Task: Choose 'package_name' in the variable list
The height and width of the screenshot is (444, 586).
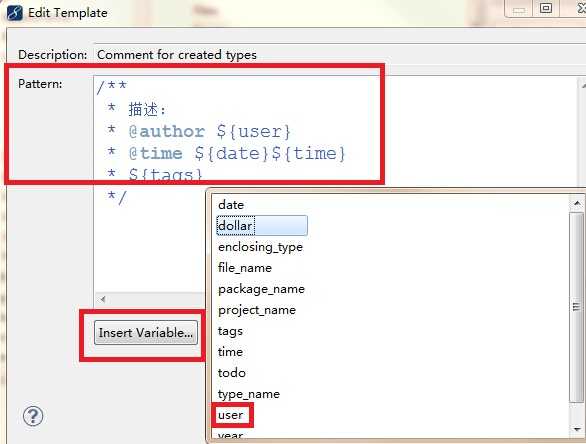Action: point(261,289)
